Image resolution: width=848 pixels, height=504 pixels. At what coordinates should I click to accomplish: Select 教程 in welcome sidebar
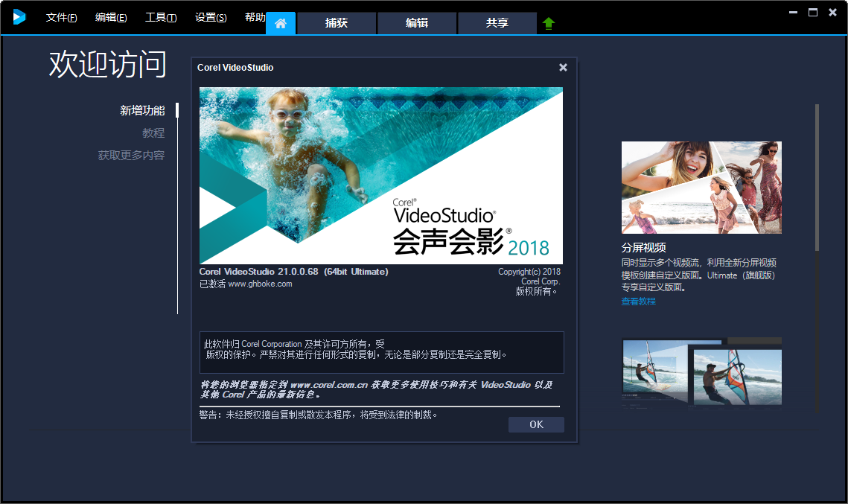pos(153,133)
